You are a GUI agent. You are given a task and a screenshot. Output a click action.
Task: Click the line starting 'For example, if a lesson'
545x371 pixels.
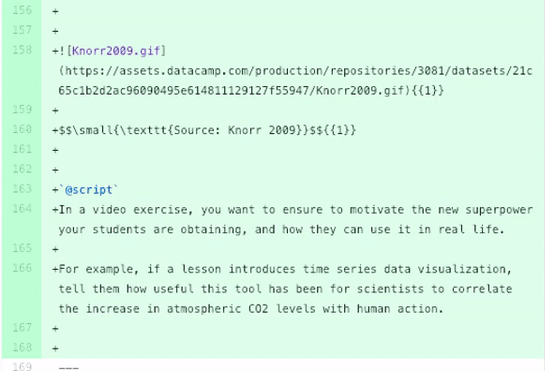[286, 289]
